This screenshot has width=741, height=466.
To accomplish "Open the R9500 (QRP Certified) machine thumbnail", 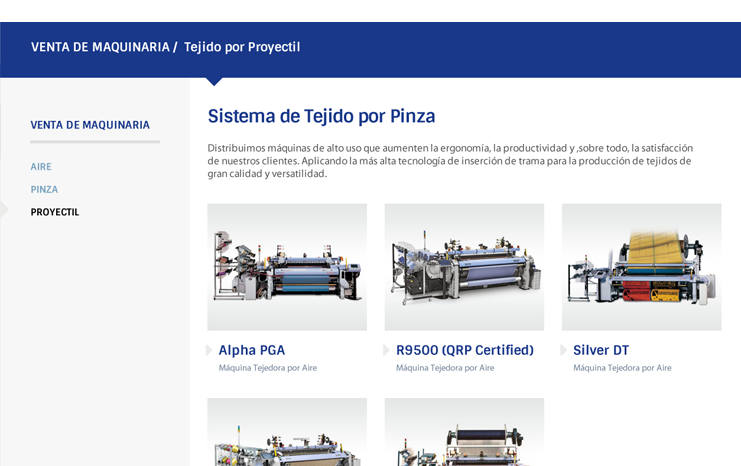I will click(x=464, y=267).
